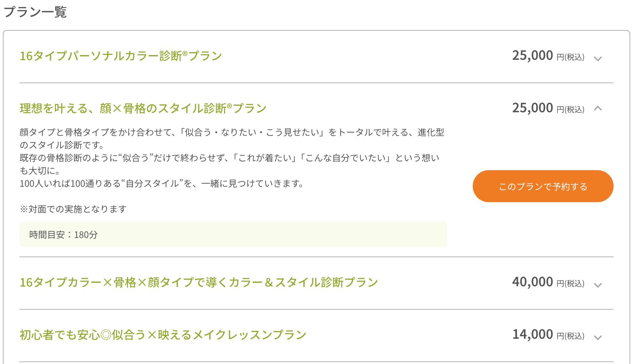Screen dimensions: 635x364
Task: Expand the メイクレッスン plan chevron
Action: 598,337
